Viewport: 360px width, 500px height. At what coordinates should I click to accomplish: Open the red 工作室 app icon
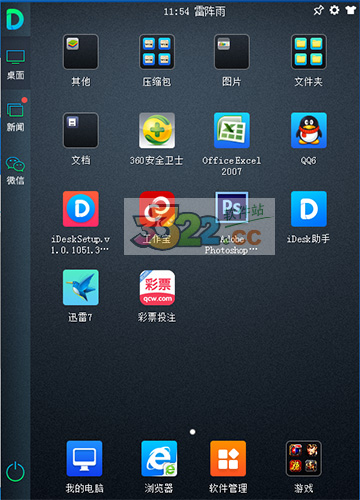click(x=157, y=209)
